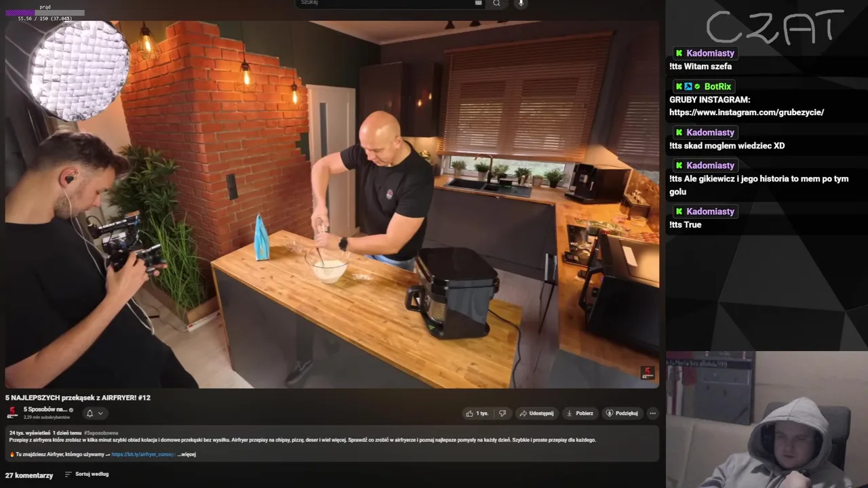The image size is (868, 488).
Task: Open the notification bell dropdown
Action: (x=94, y=413)
